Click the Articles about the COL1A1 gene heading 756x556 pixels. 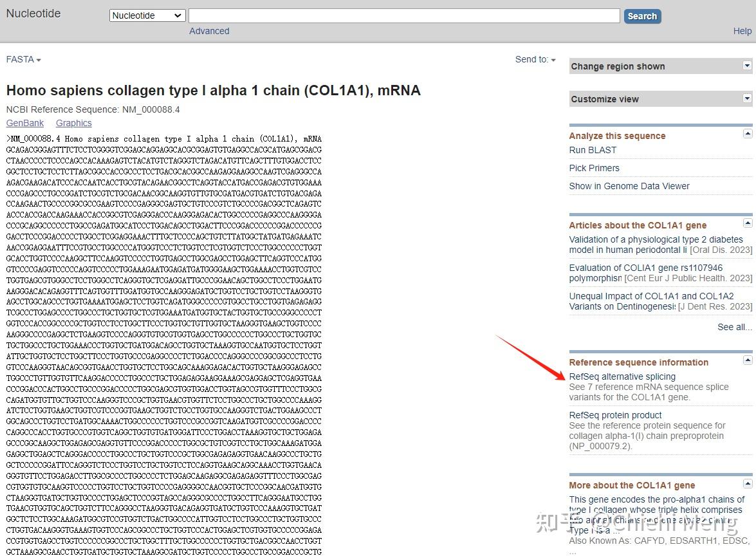pyautogui.click(x=638, y=225)
